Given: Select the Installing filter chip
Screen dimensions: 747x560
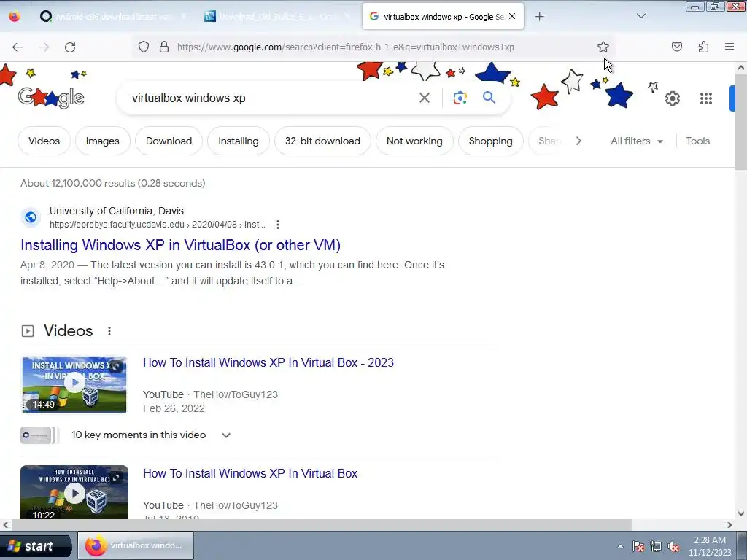Looking at the screenshot, I should coord(239,141).
